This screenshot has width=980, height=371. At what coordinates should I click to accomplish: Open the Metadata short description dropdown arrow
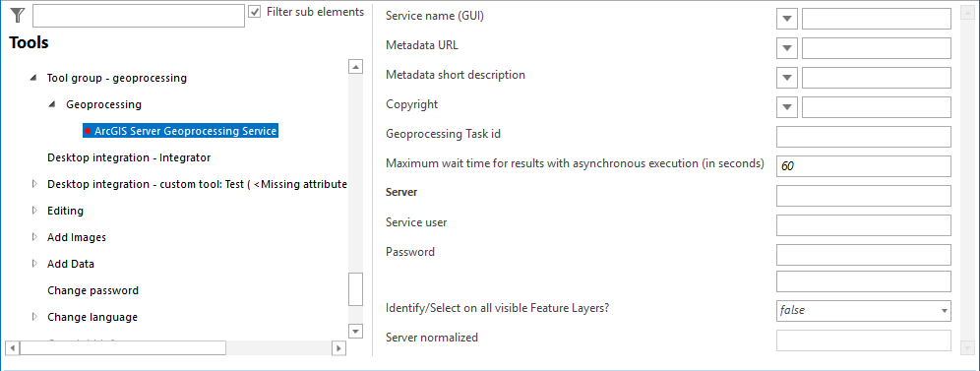pos(787,78)
